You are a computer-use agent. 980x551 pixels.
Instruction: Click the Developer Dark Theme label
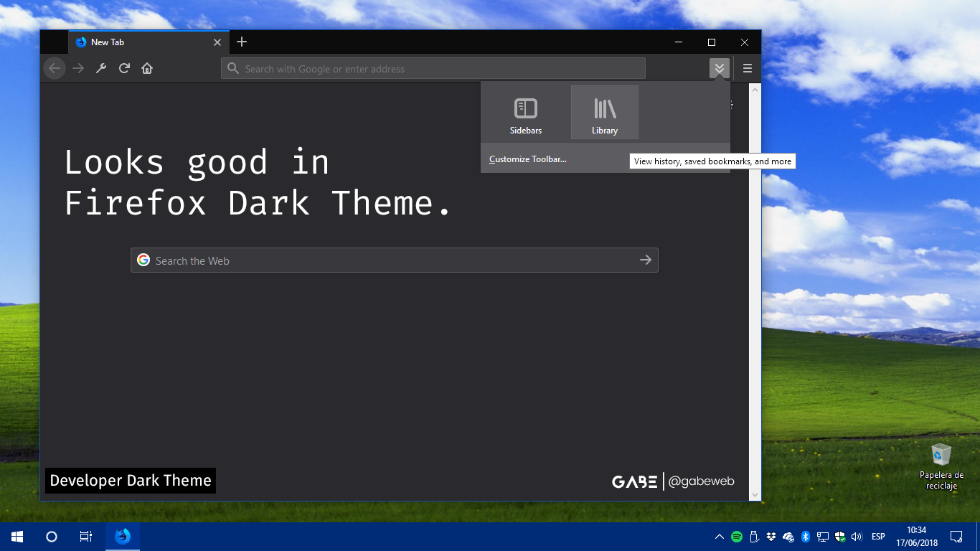pos(131,481)
